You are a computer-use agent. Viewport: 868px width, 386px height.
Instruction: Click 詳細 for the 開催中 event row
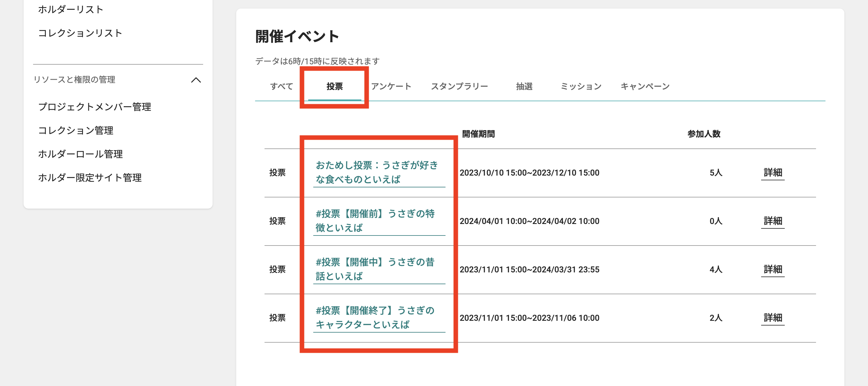772,270
